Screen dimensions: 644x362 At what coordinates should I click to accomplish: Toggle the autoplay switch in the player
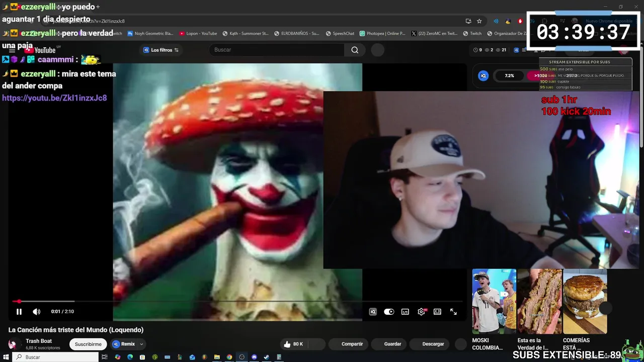pyautogui.click(x=389, y=312)
